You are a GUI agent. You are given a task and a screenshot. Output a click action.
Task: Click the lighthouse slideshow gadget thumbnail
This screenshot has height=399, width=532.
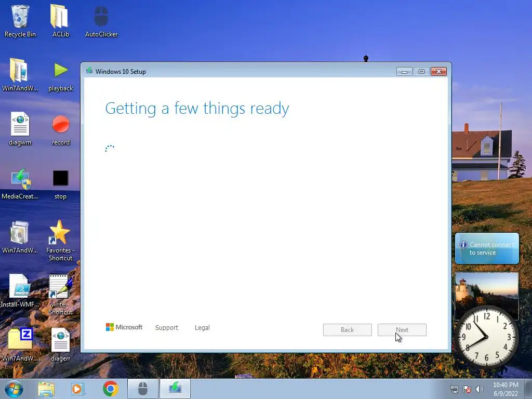pos(486,291)
